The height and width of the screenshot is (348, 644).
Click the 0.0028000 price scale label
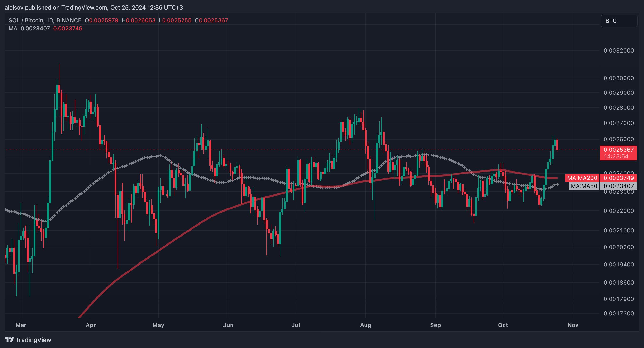pyautogui.click(x=619, y=108)
